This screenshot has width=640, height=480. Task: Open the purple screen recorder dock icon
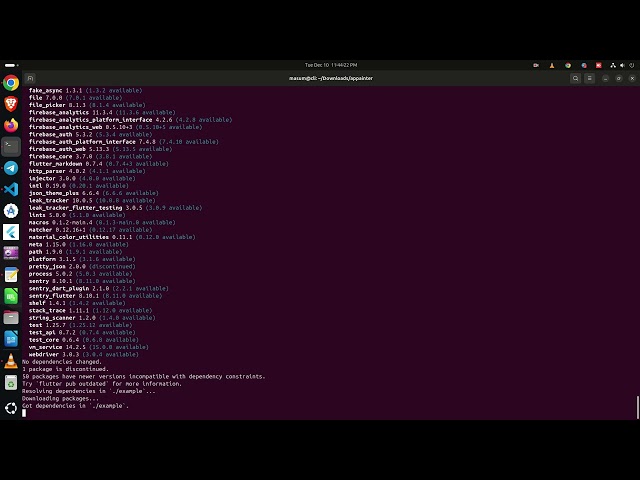click(x=11, y=253)
